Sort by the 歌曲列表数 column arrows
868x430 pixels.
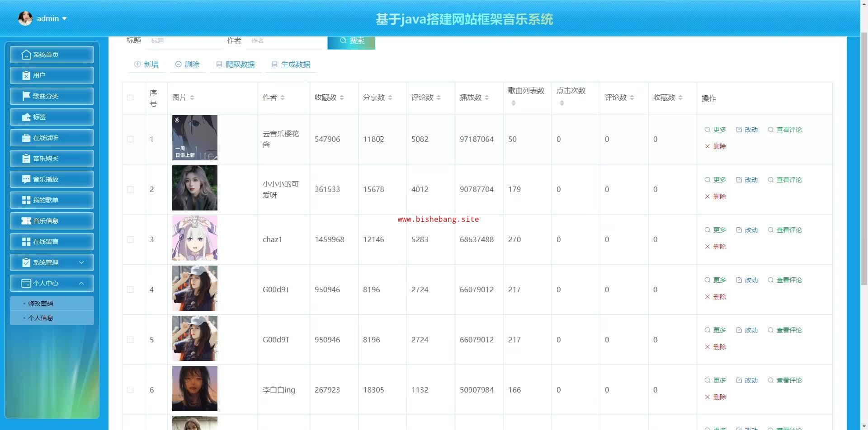point(514,103)
